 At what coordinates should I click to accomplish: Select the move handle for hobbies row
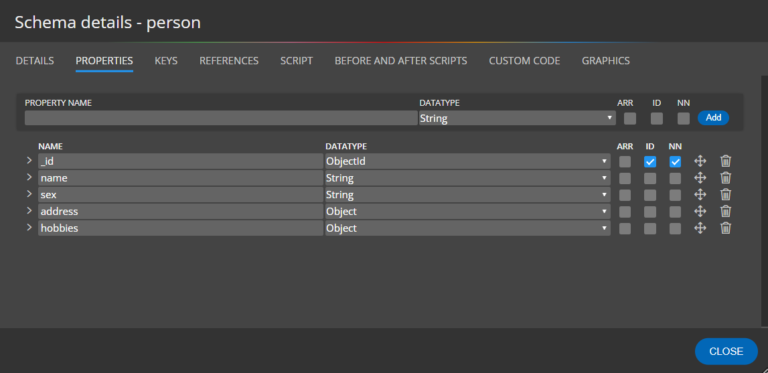(x=700, y=228)
